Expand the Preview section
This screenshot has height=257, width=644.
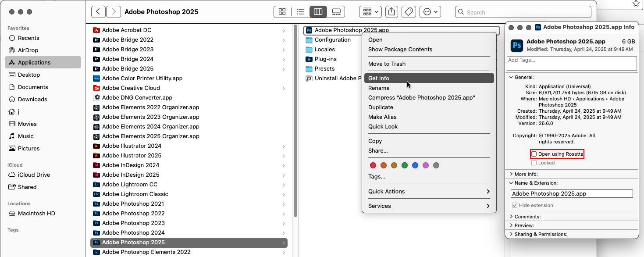511,225
